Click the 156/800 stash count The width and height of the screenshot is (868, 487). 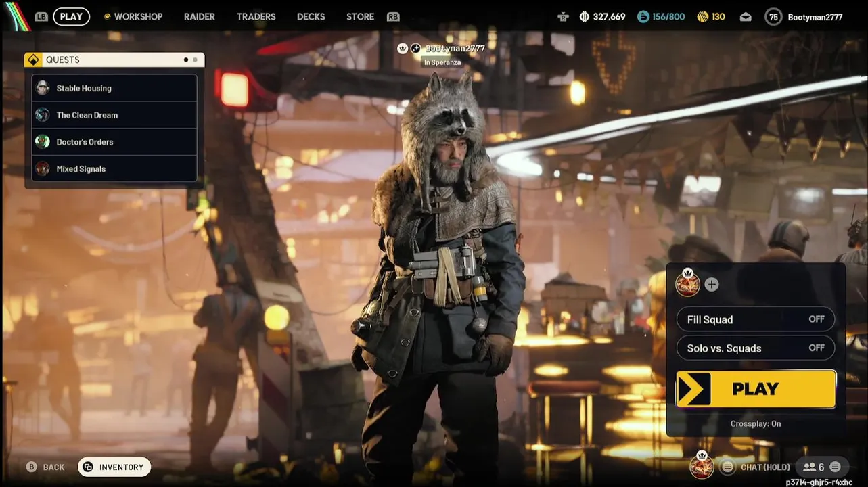[x=668, y=16]
